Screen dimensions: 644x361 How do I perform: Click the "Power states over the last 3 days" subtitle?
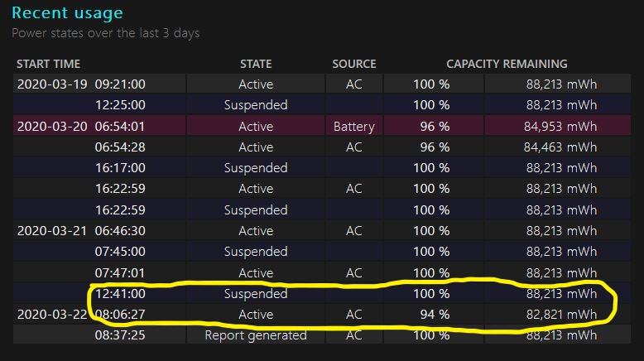(106, 34)
